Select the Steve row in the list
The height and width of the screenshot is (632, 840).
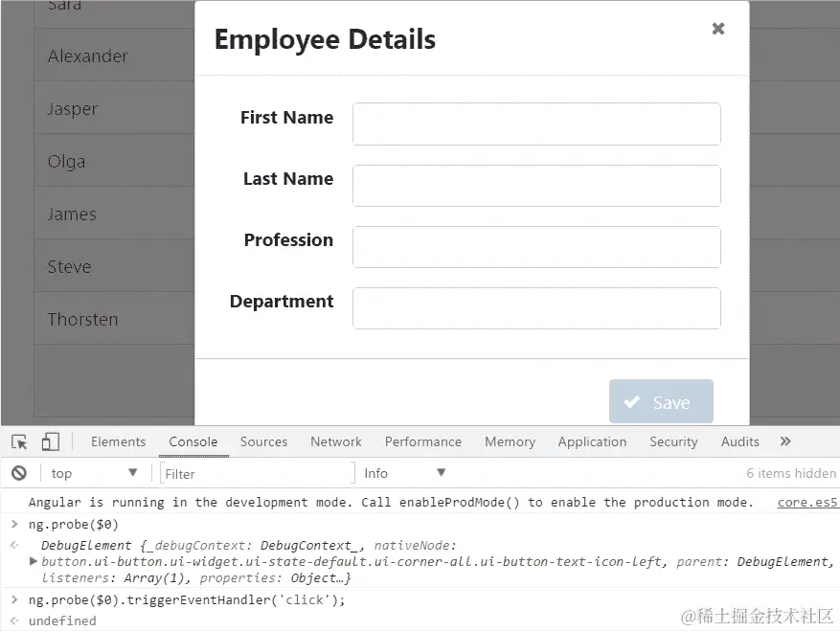click(114, 266)
